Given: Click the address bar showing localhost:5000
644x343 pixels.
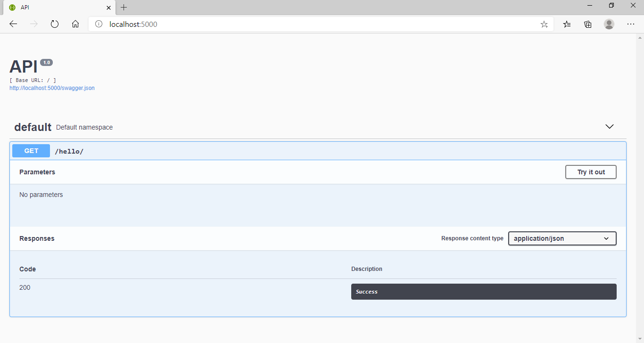Looking at the screenshot, I should click(x=321, y=24).
